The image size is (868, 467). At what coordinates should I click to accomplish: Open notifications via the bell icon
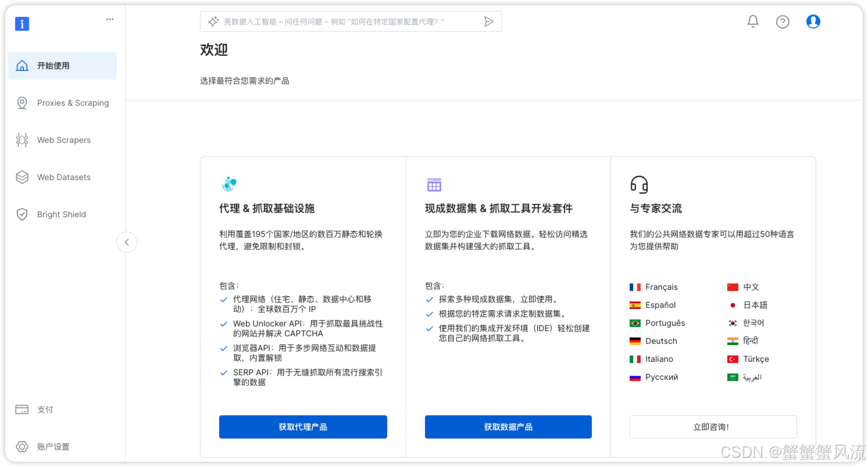[753, 21]
